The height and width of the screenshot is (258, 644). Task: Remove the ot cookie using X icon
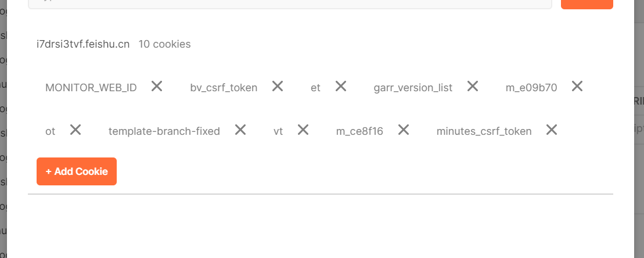75,130
